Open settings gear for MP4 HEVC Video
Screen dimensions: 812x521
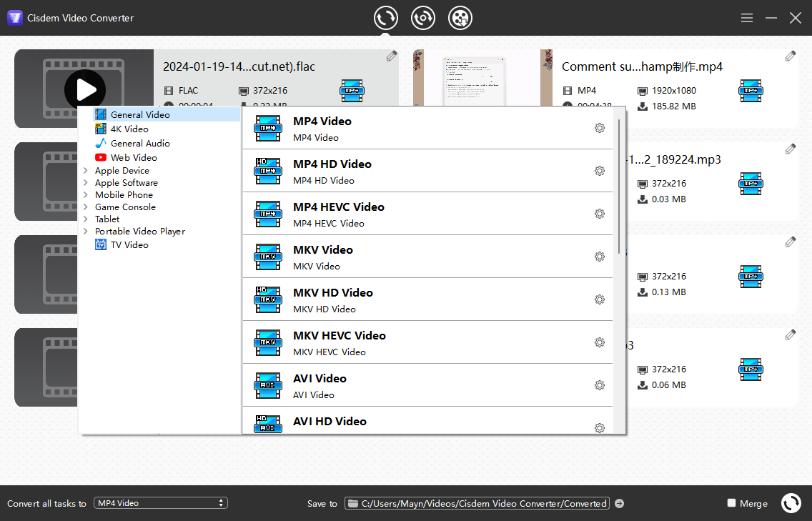(600, 214)
